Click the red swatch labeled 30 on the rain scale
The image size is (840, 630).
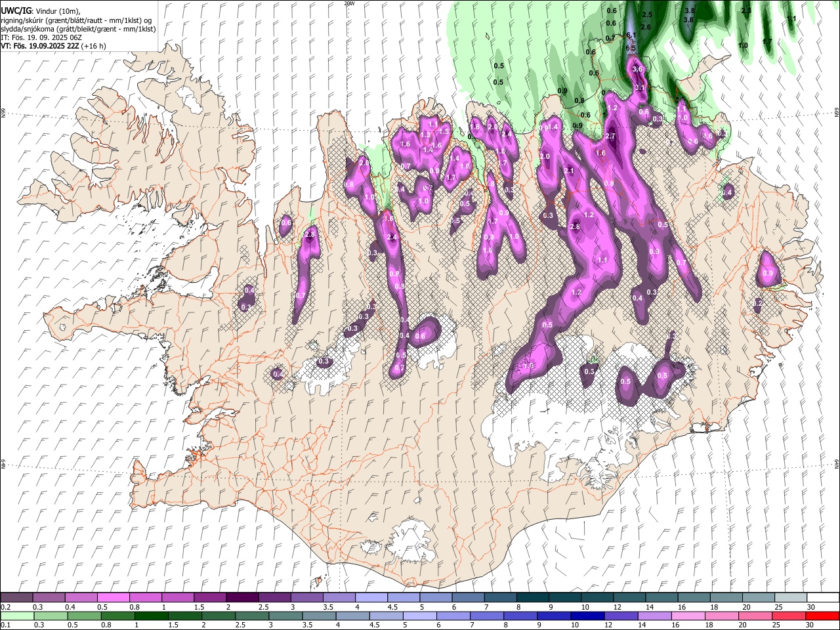click(822, 616)
